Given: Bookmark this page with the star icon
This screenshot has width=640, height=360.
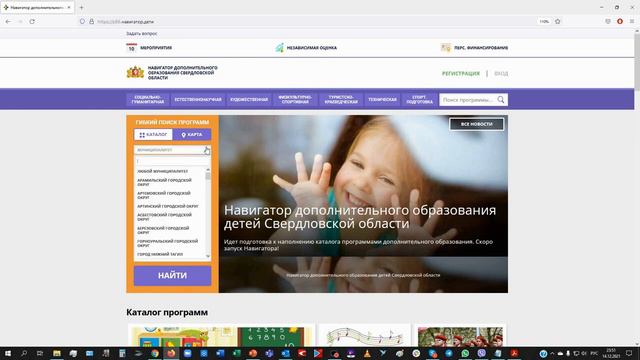Looking at the screenshot, I should click(x=558, y=22).
